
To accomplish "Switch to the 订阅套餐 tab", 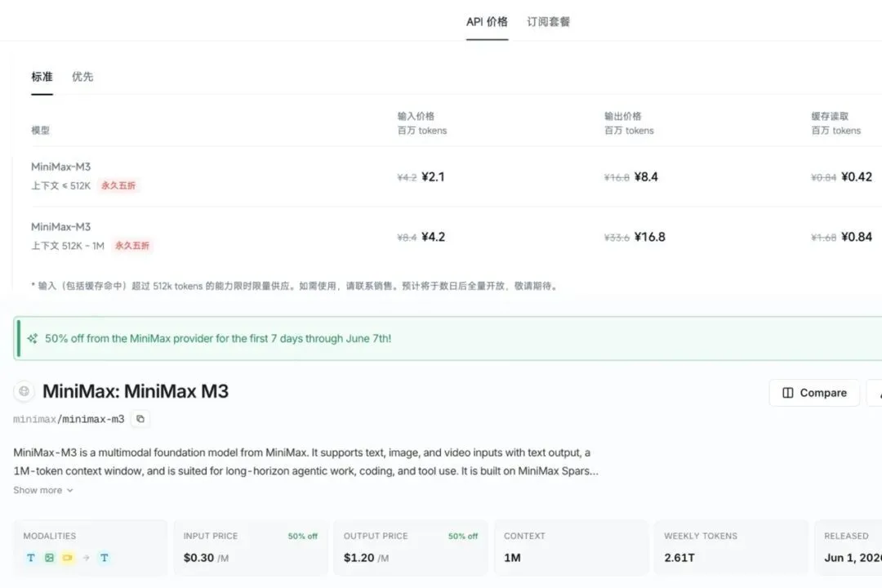I will [x=549, y=22].
